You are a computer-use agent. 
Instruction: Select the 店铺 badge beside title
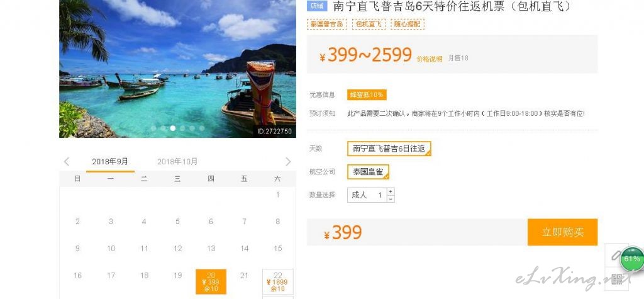(x=317, y=6)
